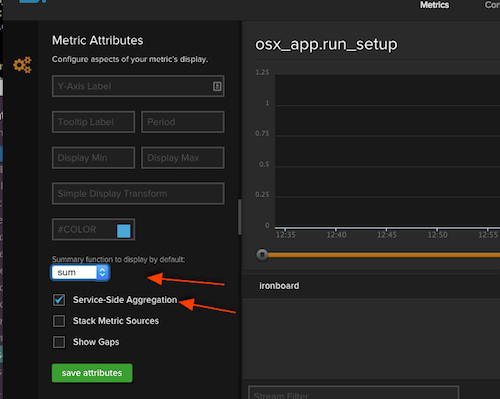This screenshot has height=399, width=500.
Task: Enable Stack Metric Sources checkbox
Action: pos(59,321)
